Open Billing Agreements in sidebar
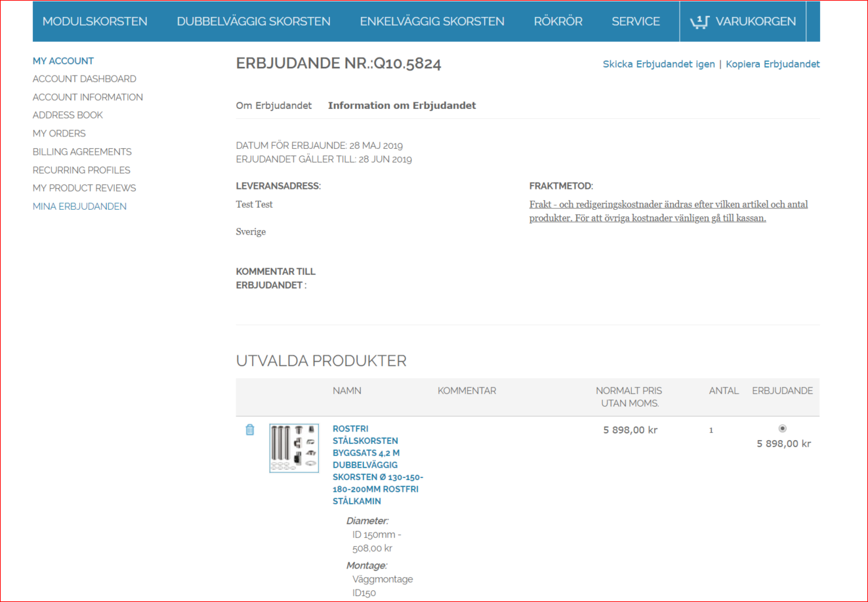Screen dimensions: 868x602 click(x=82, y=151)
